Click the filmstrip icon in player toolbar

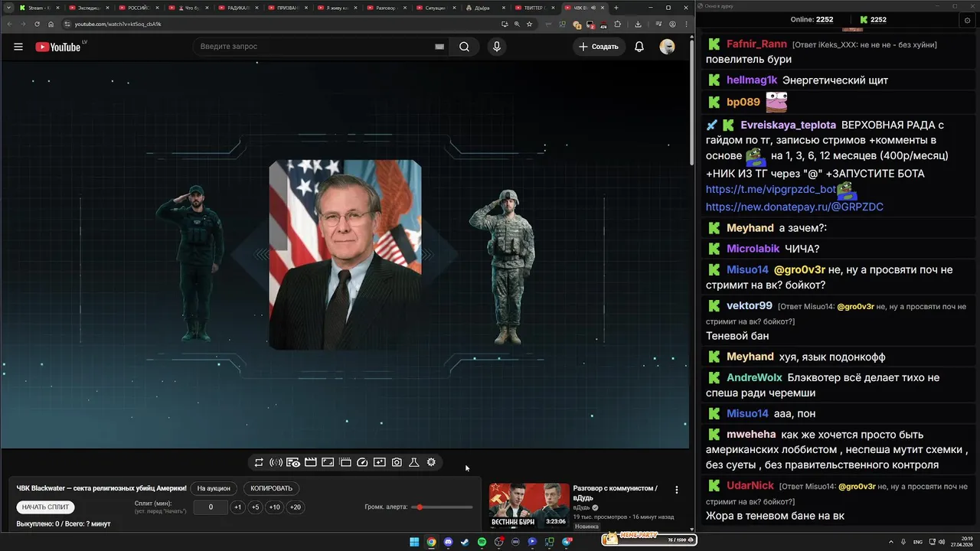pos(345,462)
